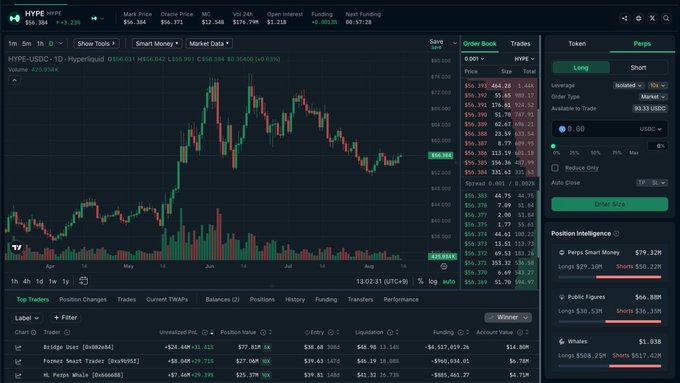Select the 1m chart interval
The height and width of the screenshot is (383, 680).
pyautogui.click(x=13, y=43)
